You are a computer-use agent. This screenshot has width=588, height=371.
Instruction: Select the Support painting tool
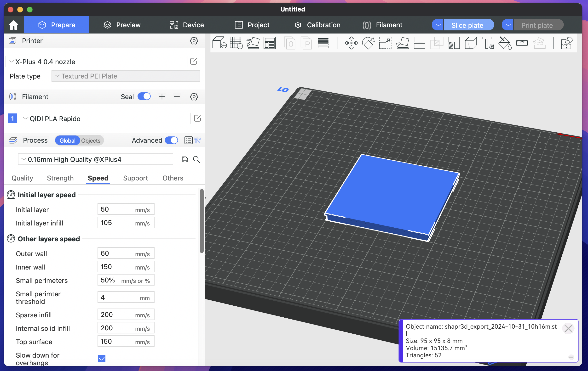tap(454, 43)
